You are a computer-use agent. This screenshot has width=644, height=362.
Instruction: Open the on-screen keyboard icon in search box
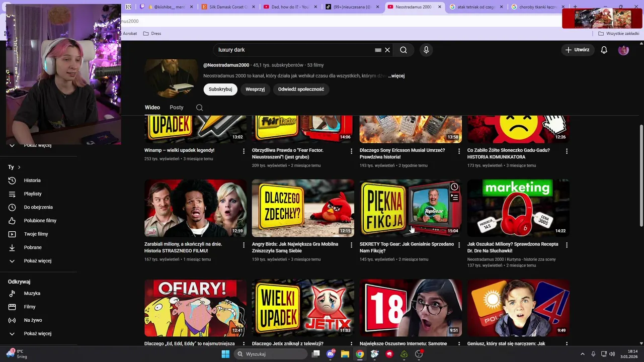(378, 50)
